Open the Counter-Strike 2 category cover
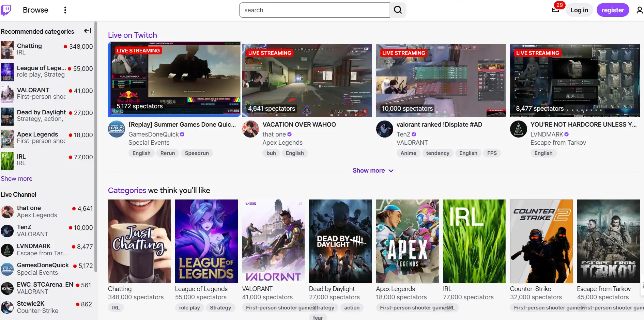Viewport: 644px width, 320px height. (541, 241)
